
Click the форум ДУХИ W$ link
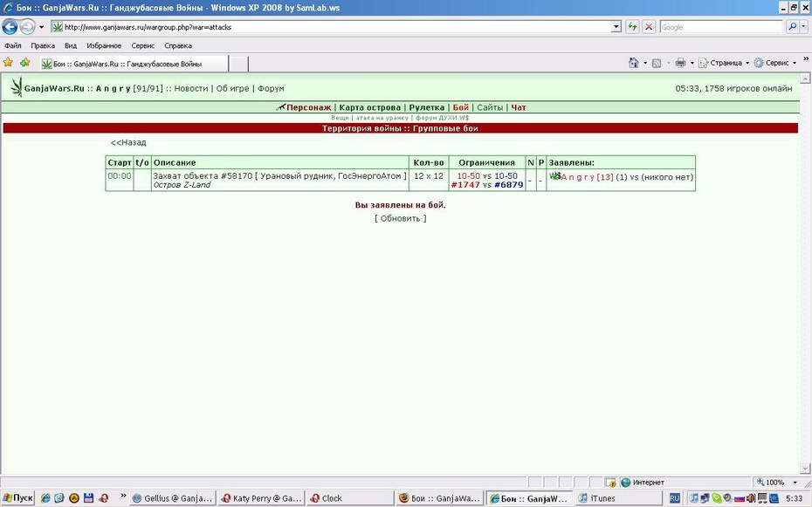442,118
